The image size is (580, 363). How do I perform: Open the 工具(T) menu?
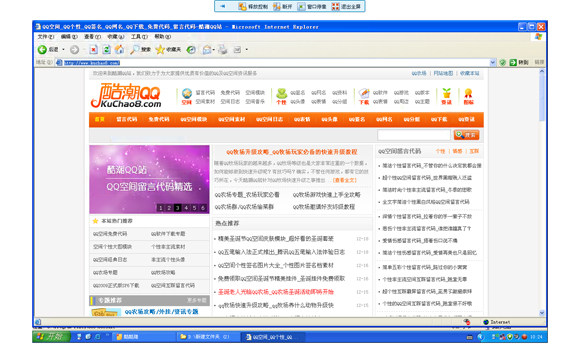(139, 37)
